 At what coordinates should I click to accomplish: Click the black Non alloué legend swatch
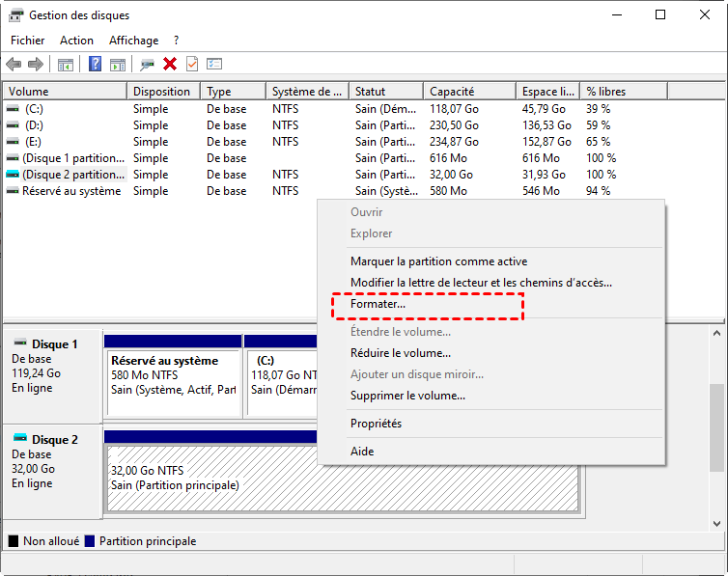tap(14, 540)
